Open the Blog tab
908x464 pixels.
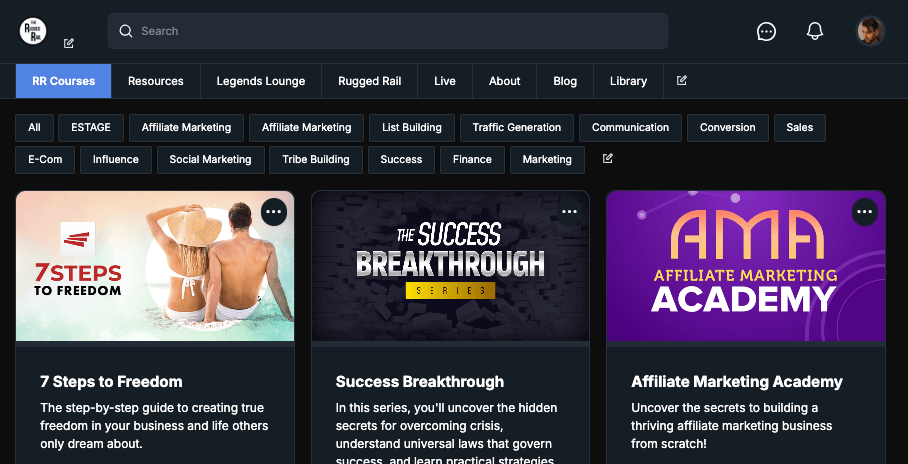565,81
